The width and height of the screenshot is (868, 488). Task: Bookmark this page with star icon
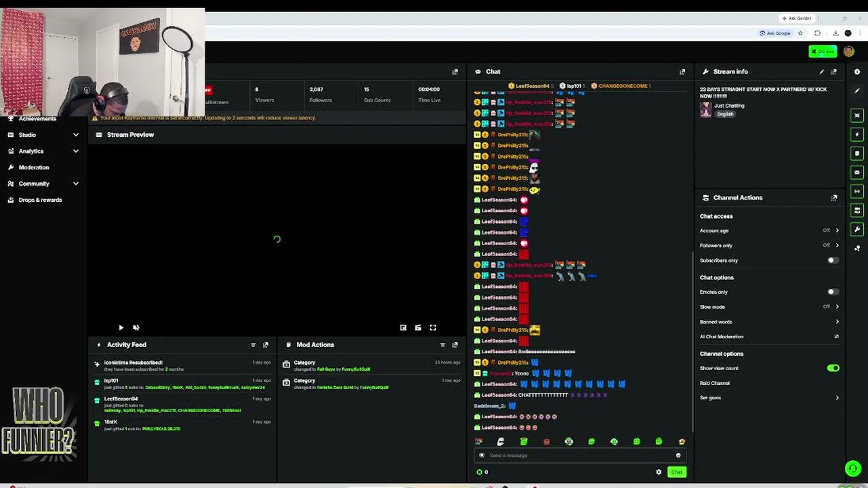(x=800, y=33)
